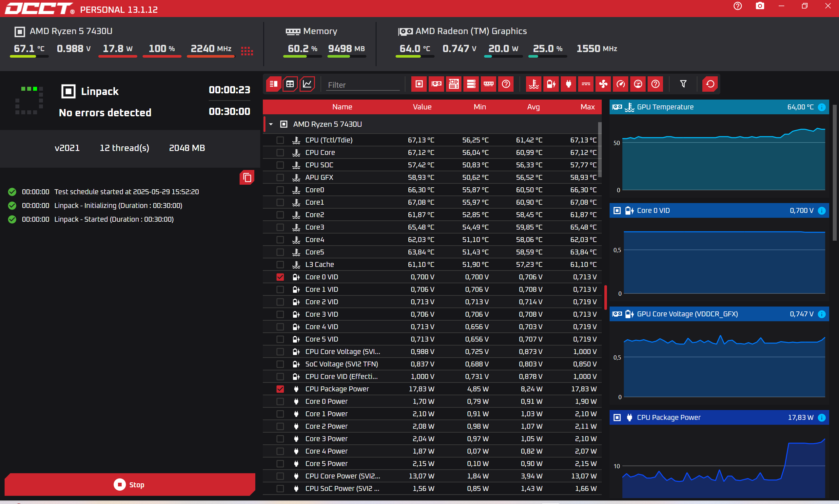Open per-core dotted grid icon next to 2240 MHz
This screenshot has height=504, width=839.
247,51
